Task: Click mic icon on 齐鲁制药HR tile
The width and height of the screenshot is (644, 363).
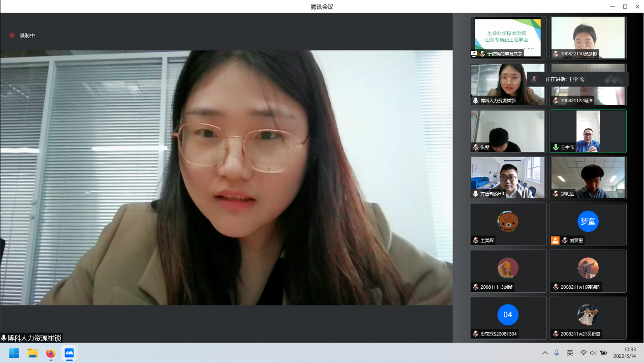Action: pyautogui.click(x=475, y=194)
